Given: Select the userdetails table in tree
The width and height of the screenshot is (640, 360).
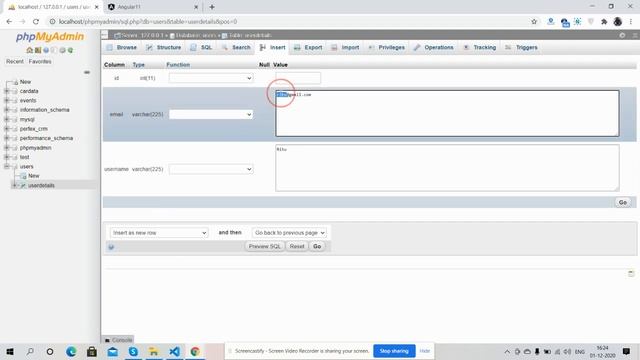Looking at the screenshot, I should [41, 185].
